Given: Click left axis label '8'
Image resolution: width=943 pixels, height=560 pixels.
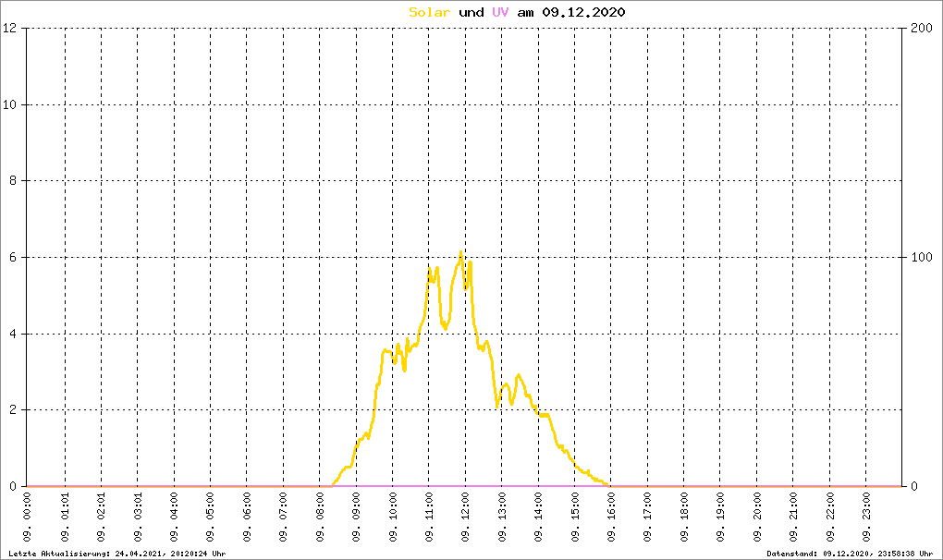Looking at the screenshot, I should (x=13, y=181).
